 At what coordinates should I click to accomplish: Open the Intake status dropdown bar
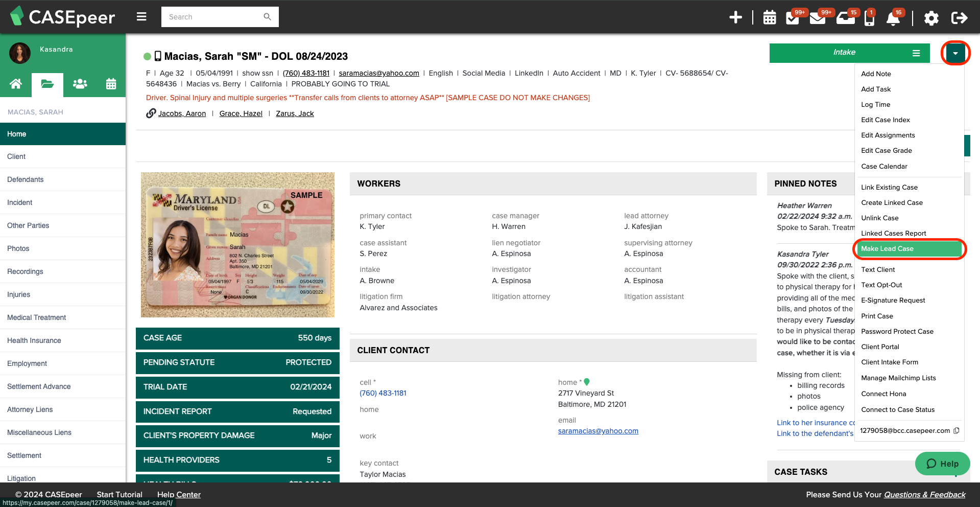pyautogui.click(x=850, y=53)
